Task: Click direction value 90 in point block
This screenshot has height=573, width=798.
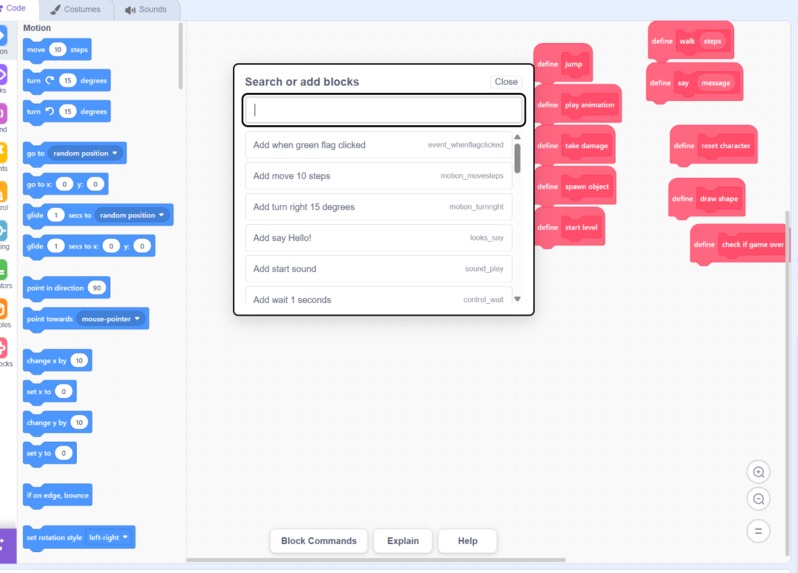Action: [x=97, y=288]
